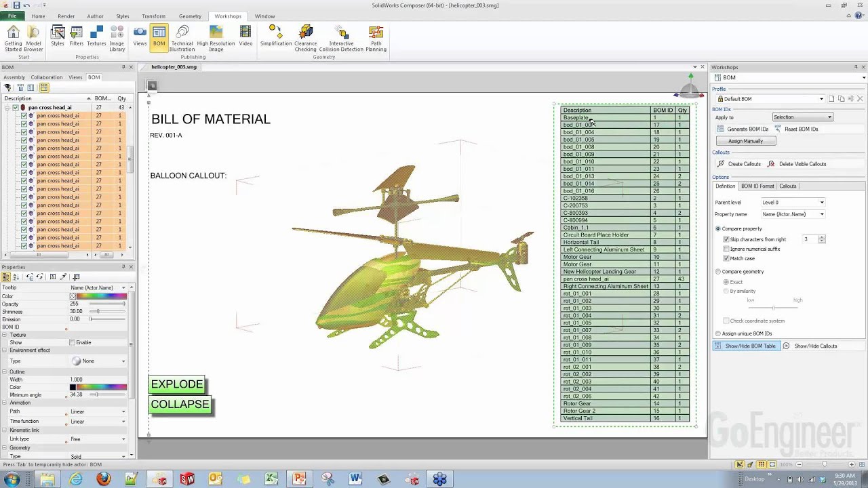
Task: Open Interactive Collision Detection
Action: 341,39
